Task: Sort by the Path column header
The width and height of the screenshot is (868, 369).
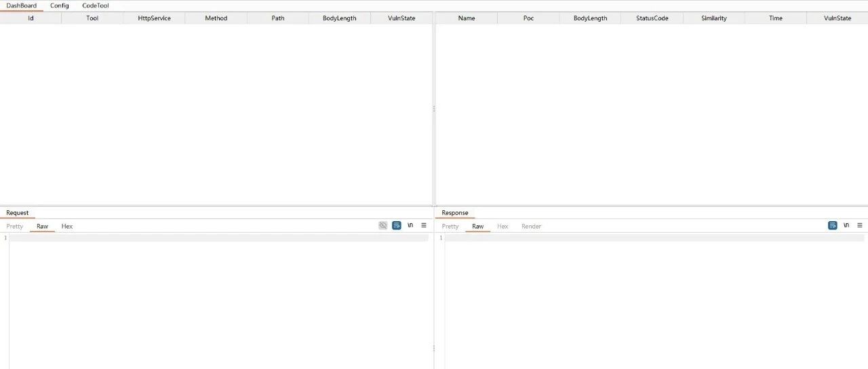Action: [278, 18]
